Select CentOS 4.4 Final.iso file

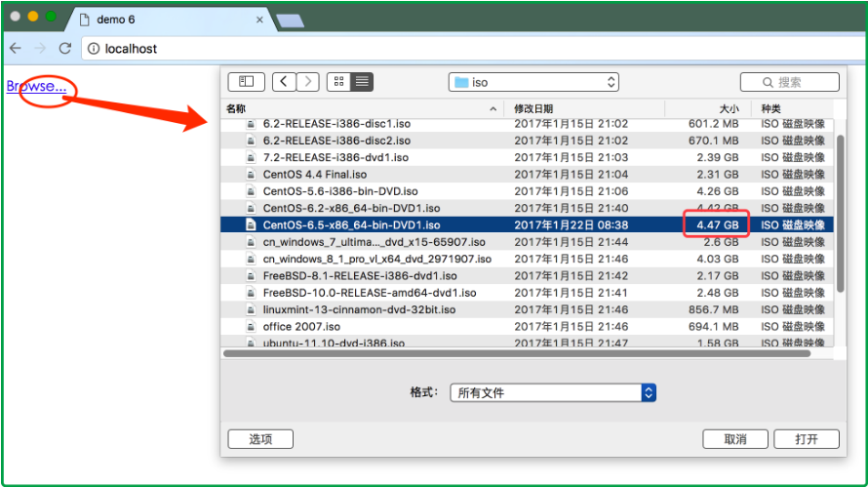click(x=527, y=175)
